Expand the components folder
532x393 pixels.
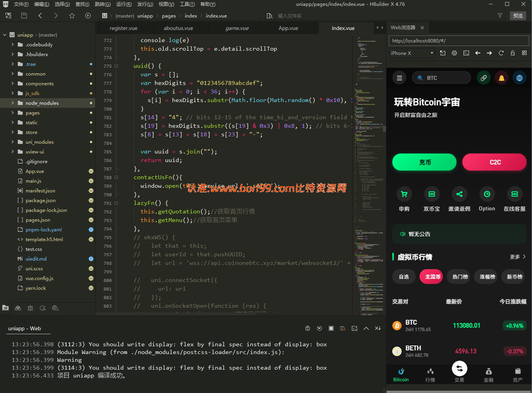click(12, 83)
